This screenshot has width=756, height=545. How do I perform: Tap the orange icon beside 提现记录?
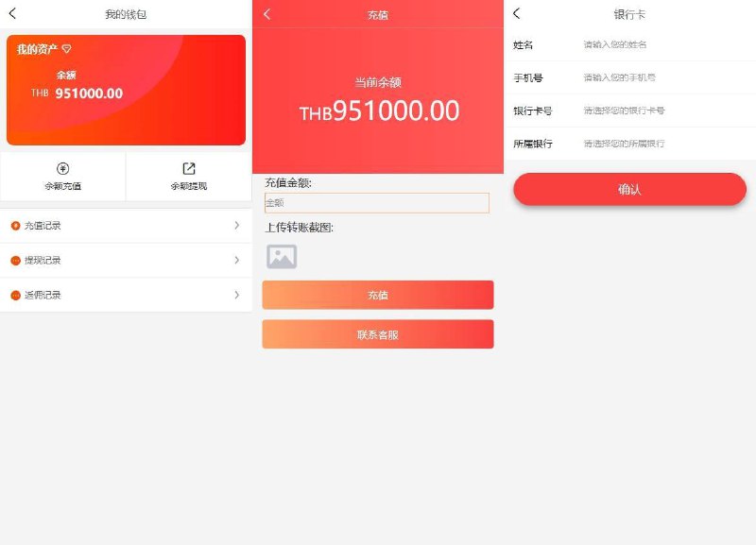(15, 260)
